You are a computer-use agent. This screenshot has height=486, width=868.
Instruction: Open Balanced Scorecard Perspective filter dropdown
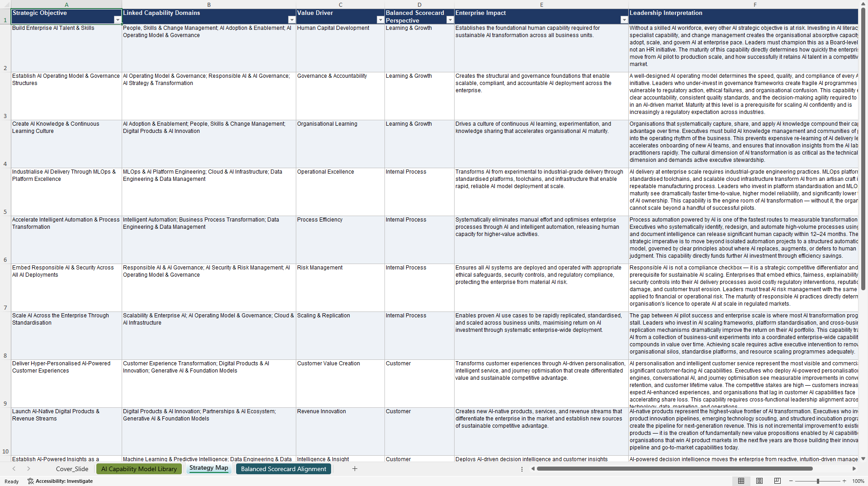450,20
